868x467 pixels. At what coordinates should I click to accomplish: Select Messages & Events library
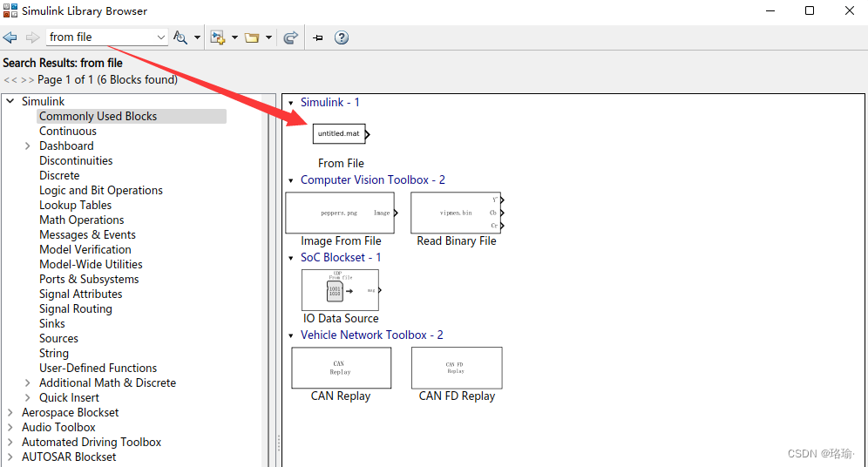[x=87, y=234]
